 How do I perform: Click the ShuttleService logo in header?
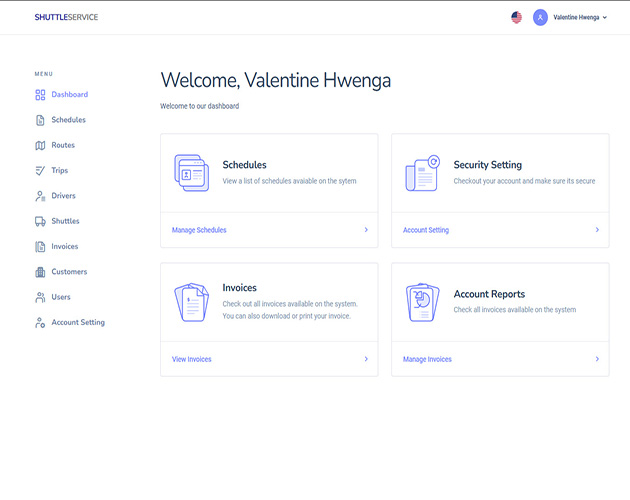click(x=66, y=17)
